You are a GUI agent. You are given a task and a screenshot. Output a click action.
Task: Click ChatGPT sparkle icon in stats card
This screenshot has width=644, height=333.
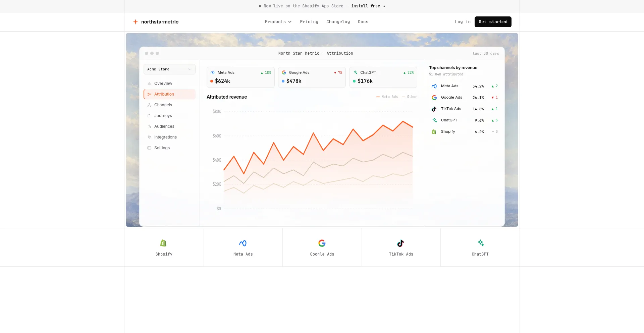click(356, 72)
